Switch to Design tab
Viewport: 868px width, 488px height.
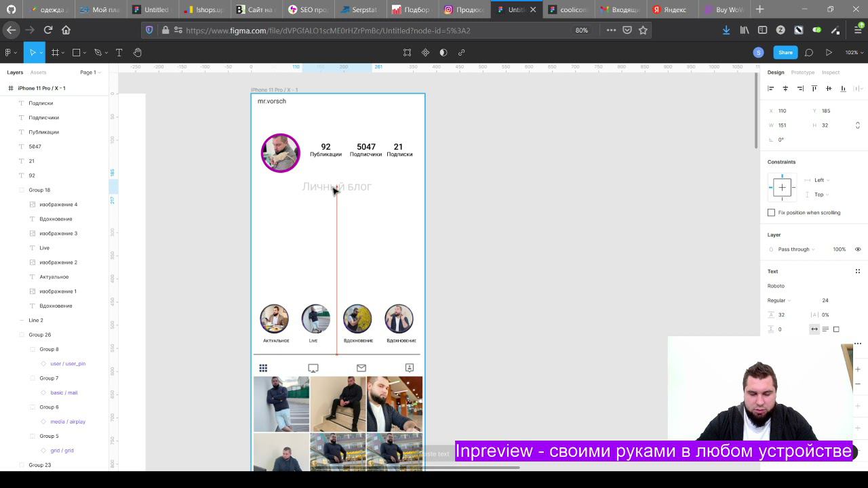[x=776, y=73]
